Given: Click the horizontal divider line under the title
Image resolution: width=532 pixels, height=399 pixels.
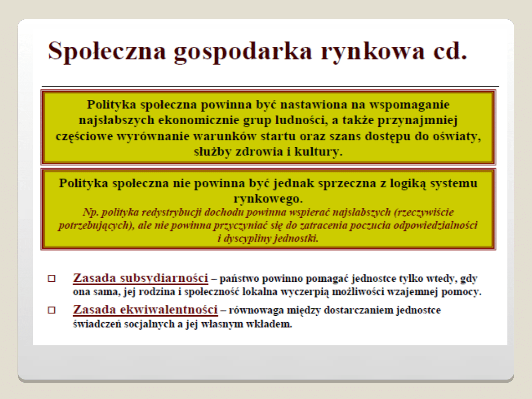Looking at the screenshot, I should (270, 86).
